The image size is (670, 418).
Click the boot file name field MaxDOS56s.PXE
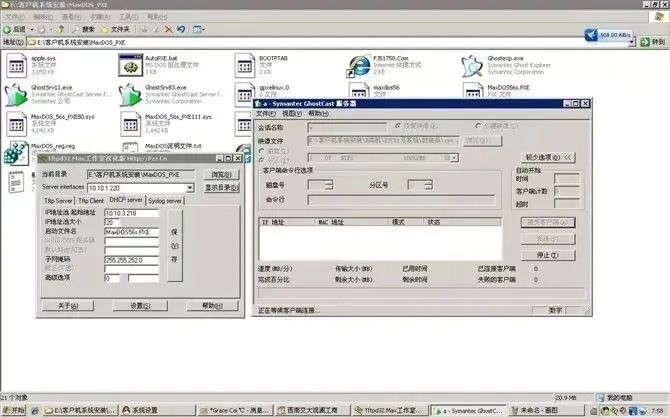[132, 232]
